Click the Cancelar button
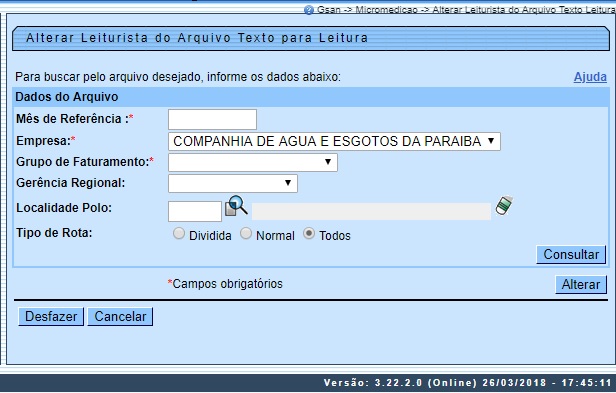The height and width of the screenshot is (393, 616). [120, 316]
